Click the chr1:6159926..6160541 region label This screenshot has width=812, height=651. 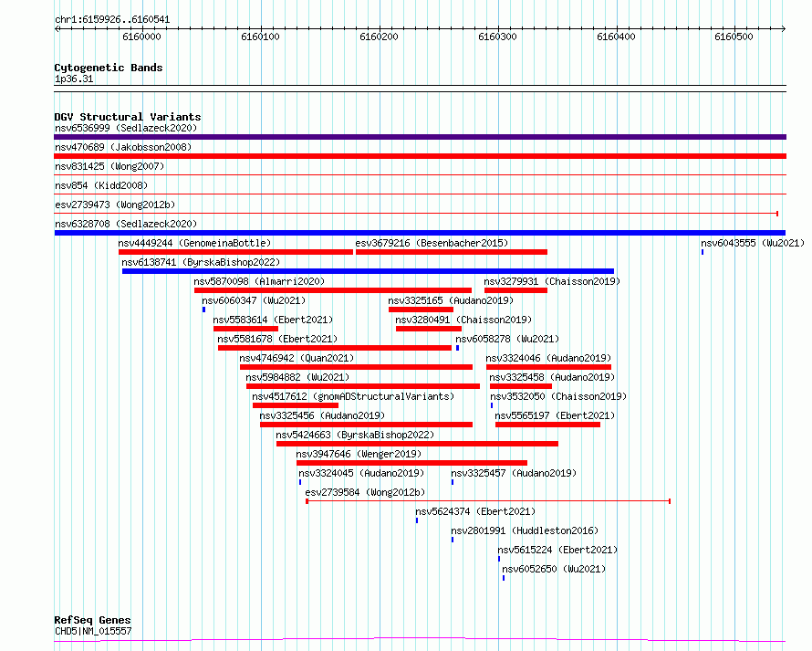tap(112, 20)
